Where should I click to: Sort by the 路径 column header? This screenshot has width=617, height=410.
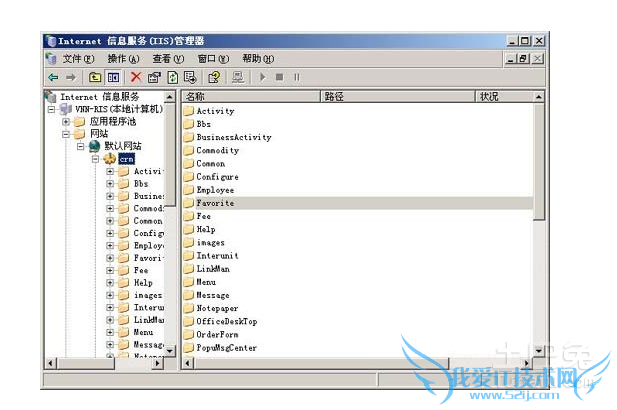coord(398,96)
